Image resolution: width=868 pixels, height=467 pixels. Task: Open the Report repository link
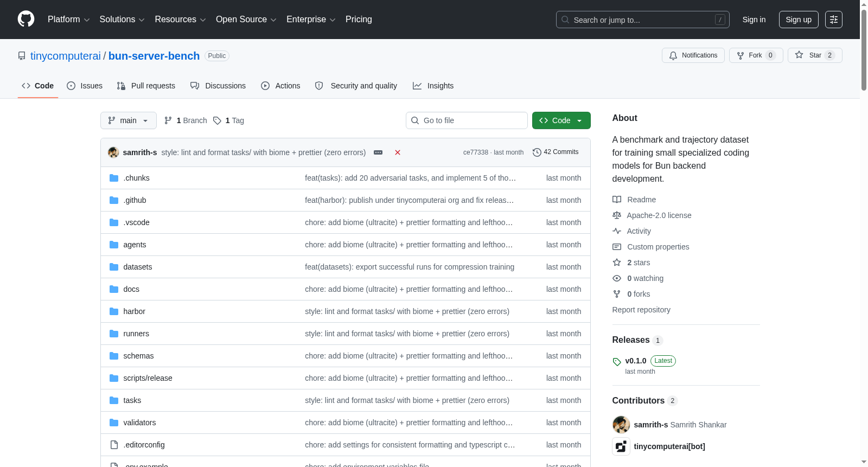coord(641,310)
